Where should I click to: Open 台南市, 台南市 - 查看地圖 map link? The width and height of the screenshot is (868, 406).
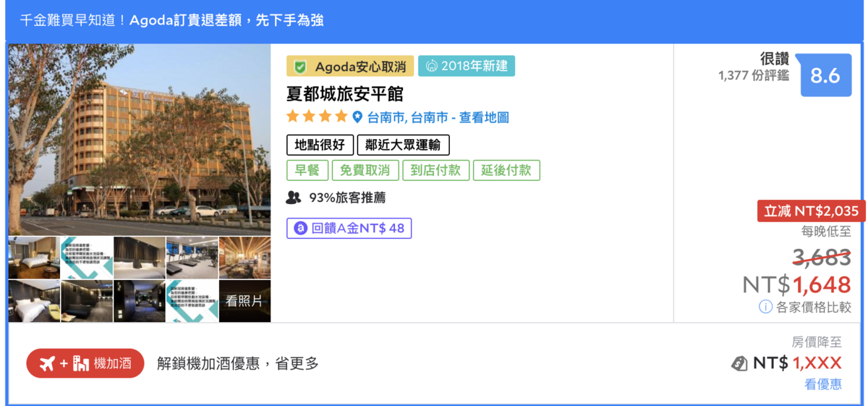click(438, 117)
